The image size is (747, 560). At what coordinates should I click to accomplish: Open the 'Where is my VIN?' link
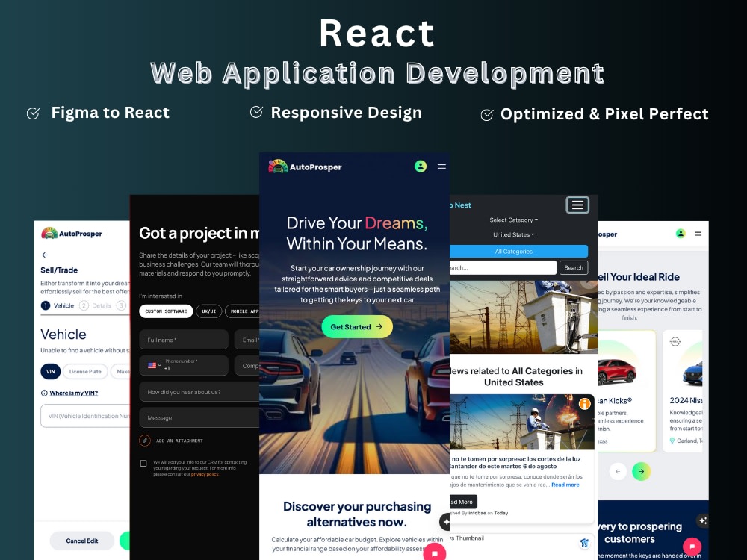[x=74, y=393]
